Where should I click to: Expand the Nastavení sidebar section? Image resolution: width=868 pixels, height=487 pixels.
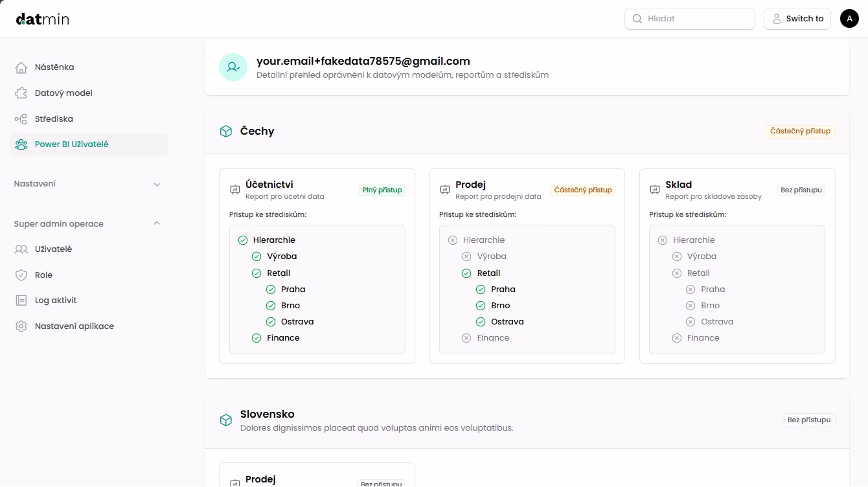click(157, 185)
